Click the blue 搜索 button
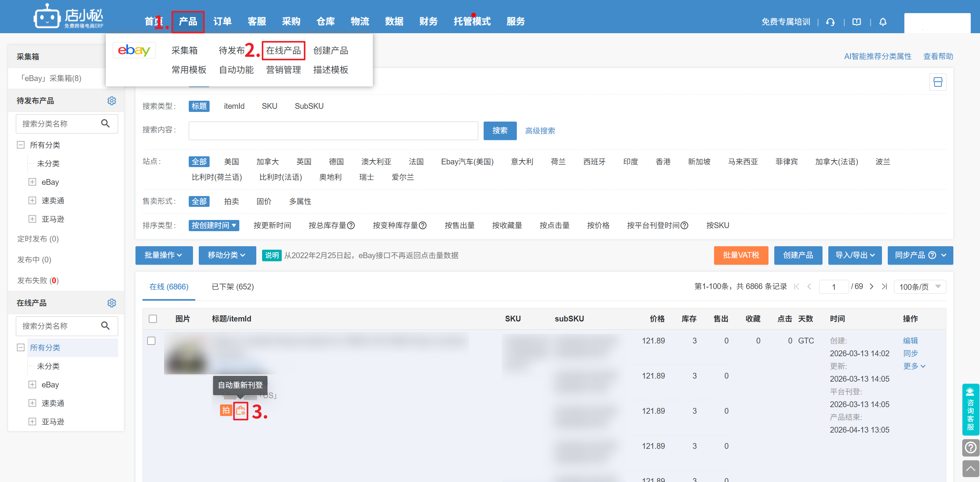 (500, 130)
